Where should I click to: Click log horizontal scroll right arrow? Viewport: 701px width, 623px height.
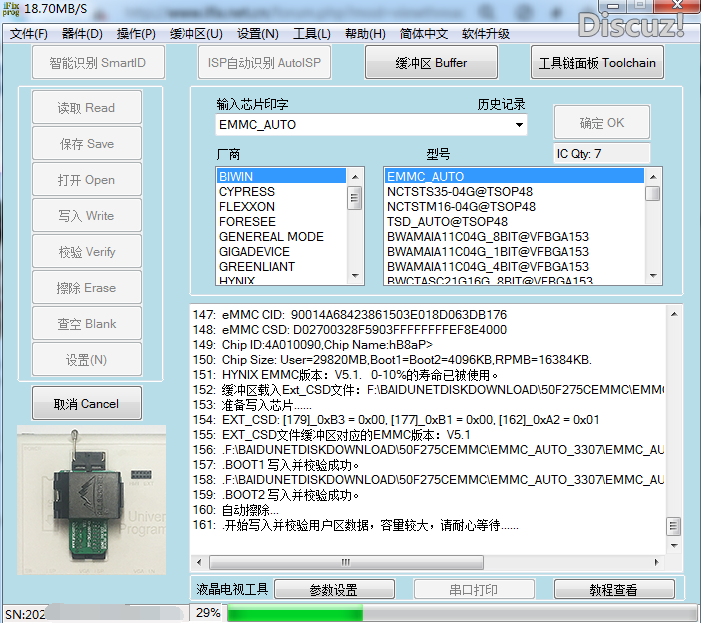657,562
